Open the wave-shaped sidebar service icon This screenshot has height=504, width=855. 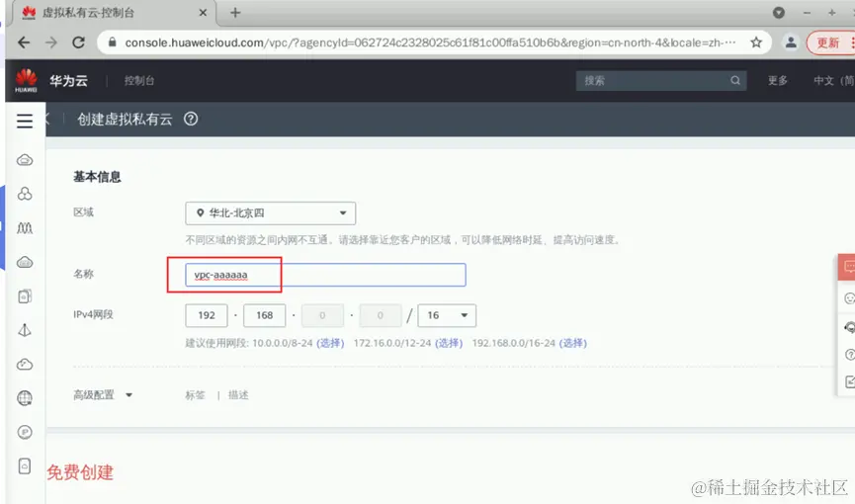pyautogui.click(x=25, y=227)
